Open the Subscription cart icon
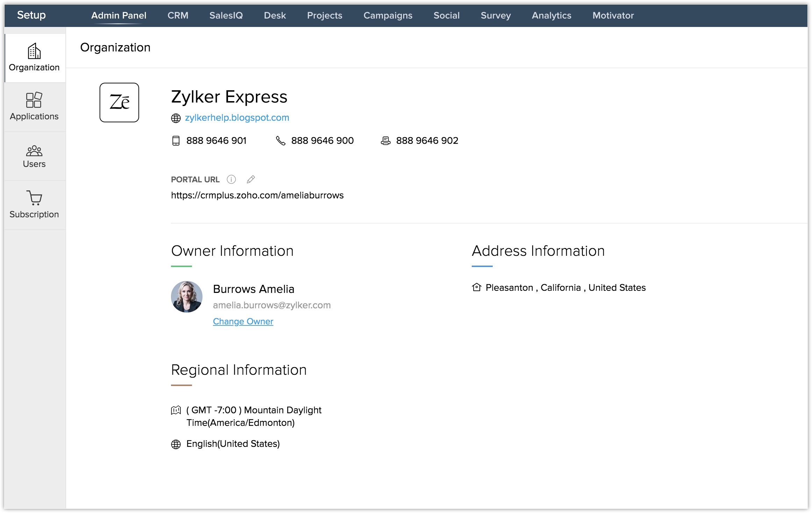 (x=34, y=198)
